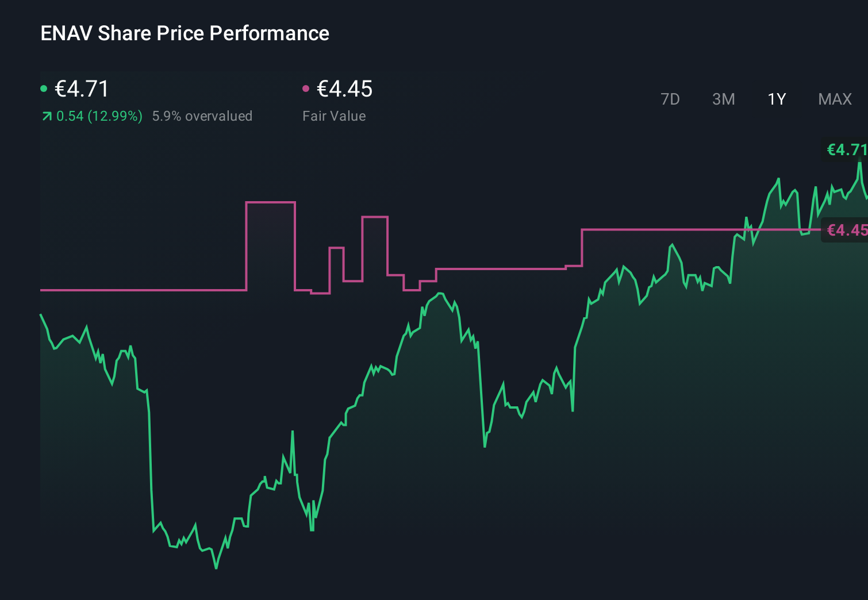This screenshot has height=600, width=868.
Task: Switch the chart range to 7D
Action: (x=670, y=99)
